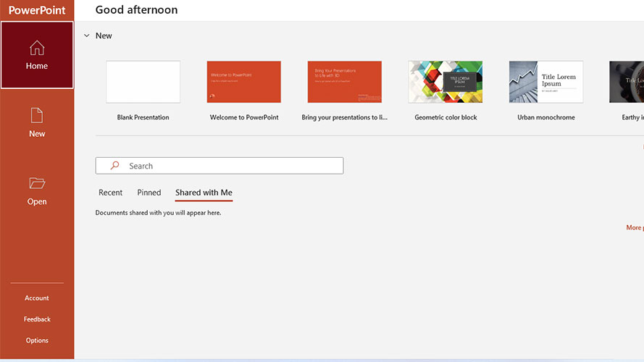Switch to the Recent tab
The height and width of the screenshot is (362, 644).
pos(111,193)
